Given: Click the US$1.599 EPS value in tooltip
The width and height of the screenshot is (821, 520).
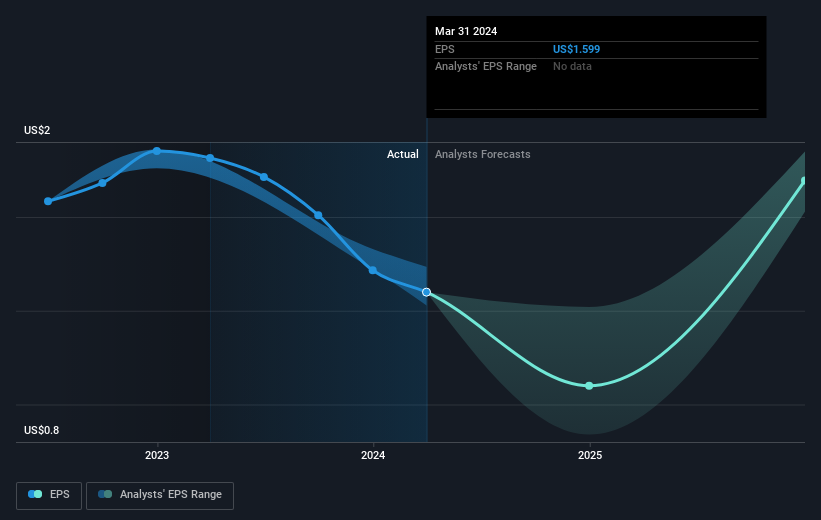Looking at the screenshot, I should 576,49.
